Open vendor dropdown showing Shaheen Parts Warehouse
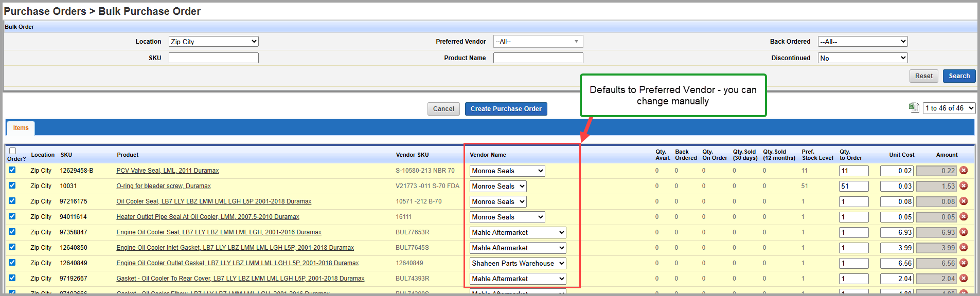The width and height of the screenshot is (980, 296). point(518,263)
